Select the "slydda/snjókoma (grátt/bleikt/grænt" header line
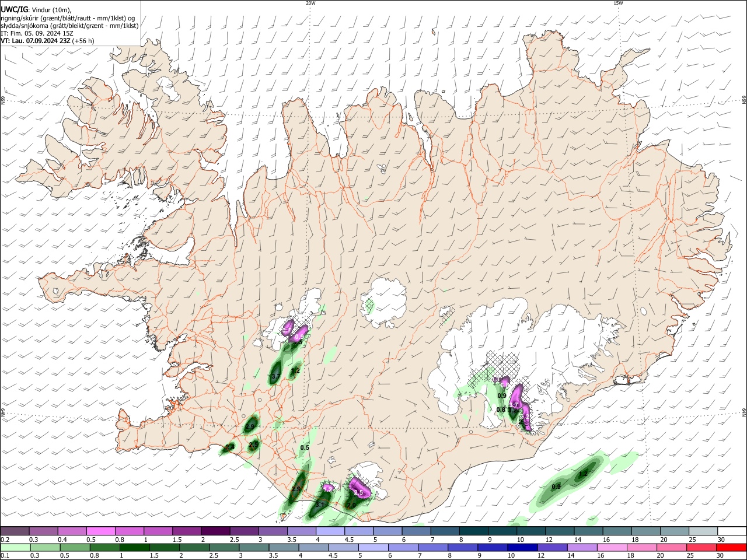The width and height of the screenshot is (747, 560). tap(69, 26)
